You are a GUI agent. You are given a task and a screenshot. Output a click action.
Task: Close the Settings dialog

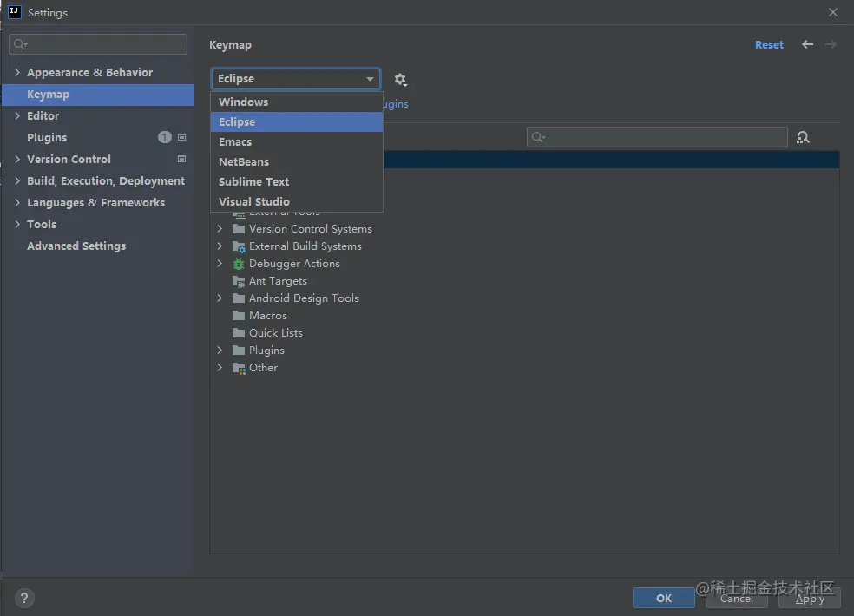833,12
